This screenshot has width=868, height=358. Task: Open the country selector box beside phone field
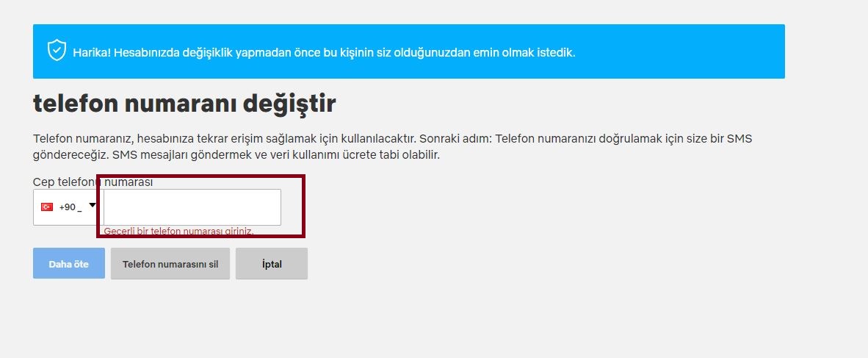point(68,207)
